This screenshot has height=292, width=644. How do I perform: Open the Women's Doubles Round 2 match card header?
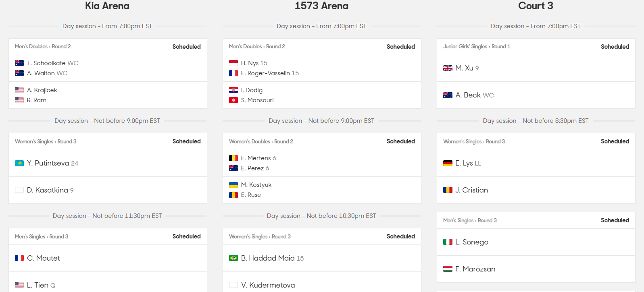[x=322, y=141]
